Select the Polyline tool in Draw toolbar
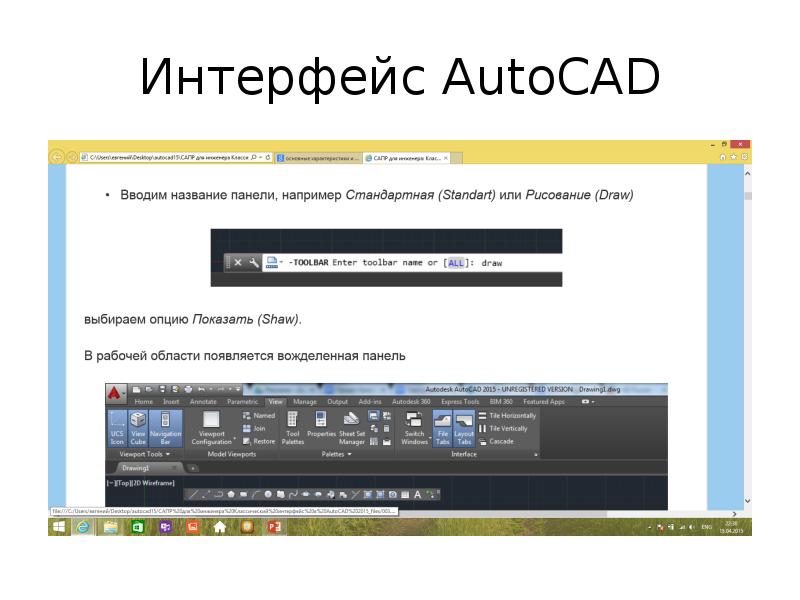Screen dimensions: 800x600 coord(219,494)
